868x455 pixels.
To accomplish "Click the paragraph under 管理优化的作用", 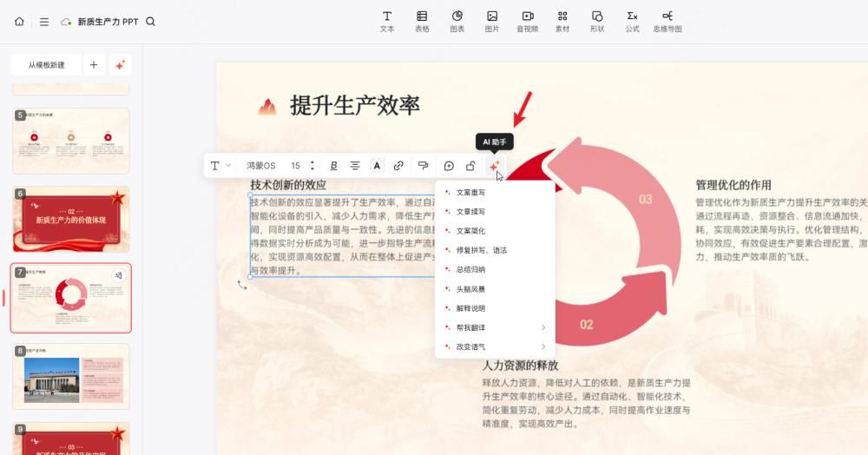I will [781, 230].
